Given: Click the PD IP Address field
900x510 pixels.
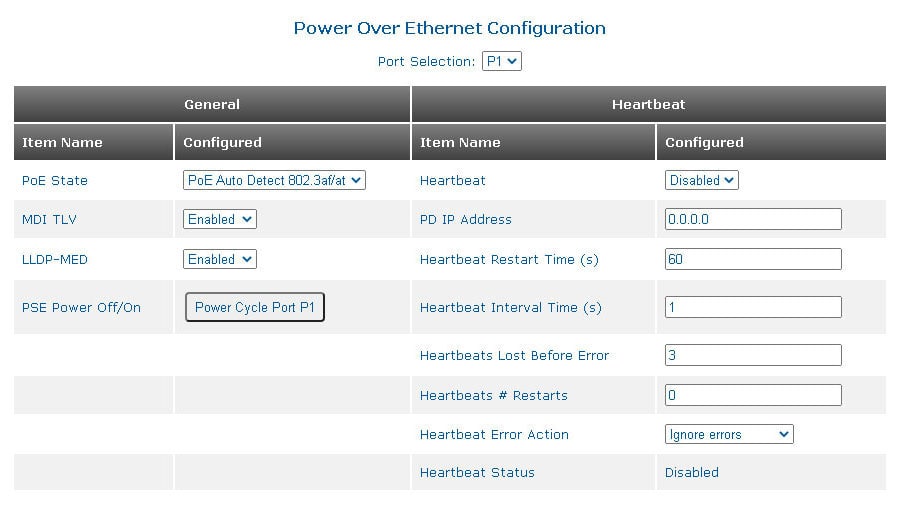Looking at the screenshot, I should pyautogui.click(x=753, y=220).
